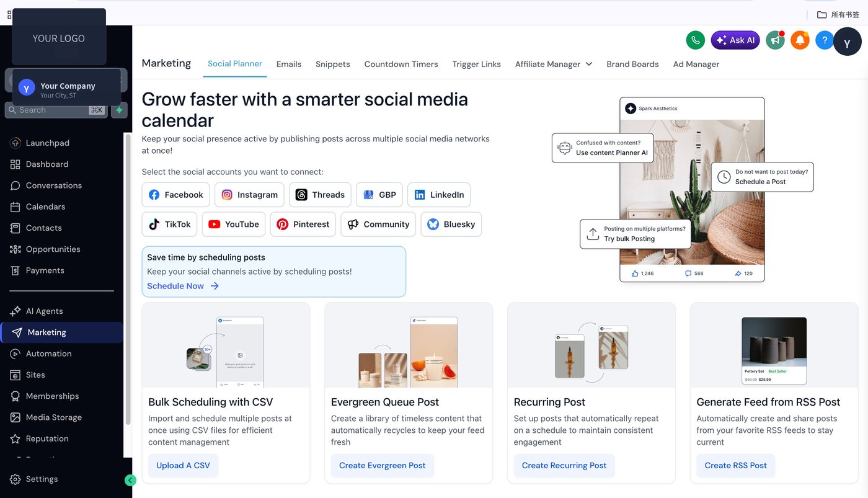Connect the Community channel
The height and width of the screenshot is (498, 868).
coord(379,225)
